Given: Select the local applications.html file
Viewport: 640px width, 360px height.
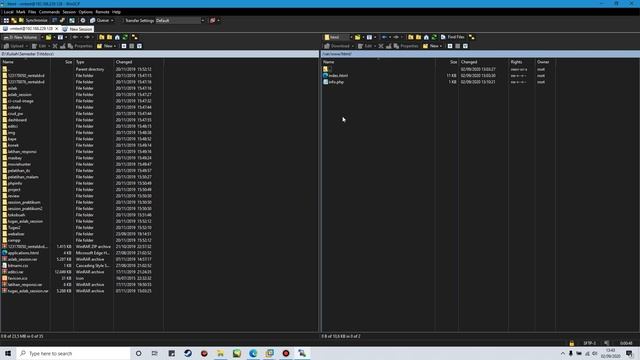Looking at the screenshot, I should [x=23, y=253].
